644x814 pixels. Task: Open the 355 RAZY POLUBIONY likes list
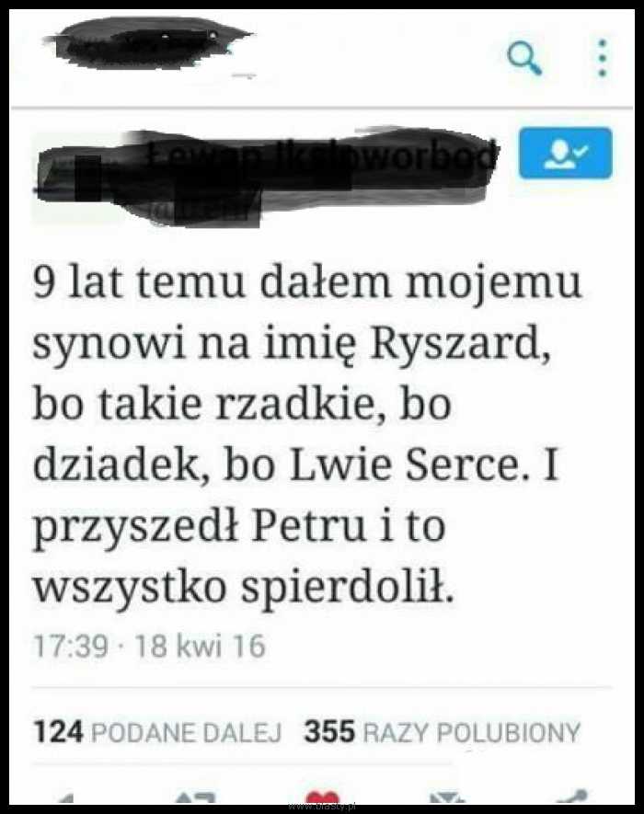tap(442, 731)
